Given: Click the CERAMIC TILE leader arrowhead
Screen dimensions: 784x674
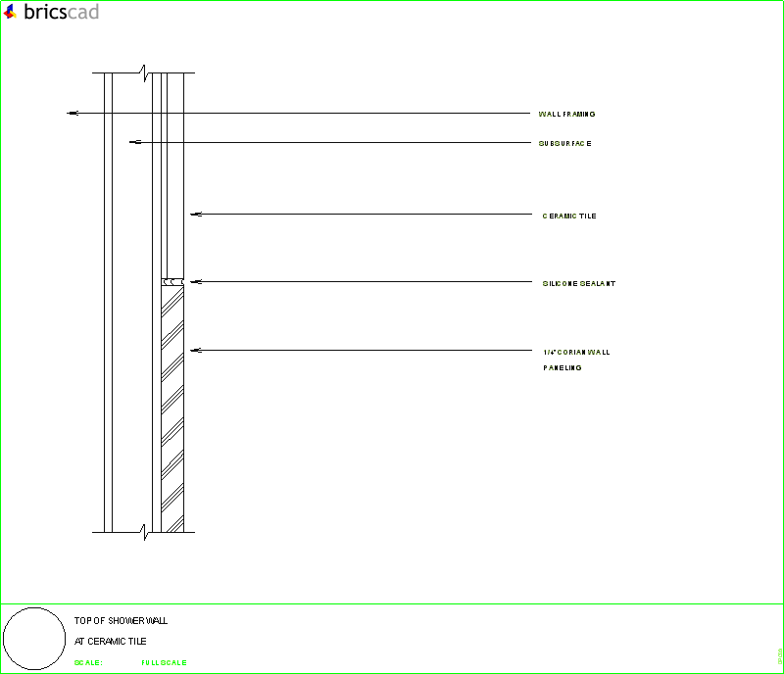Looking at the screenshot, I should click(196, 215).
